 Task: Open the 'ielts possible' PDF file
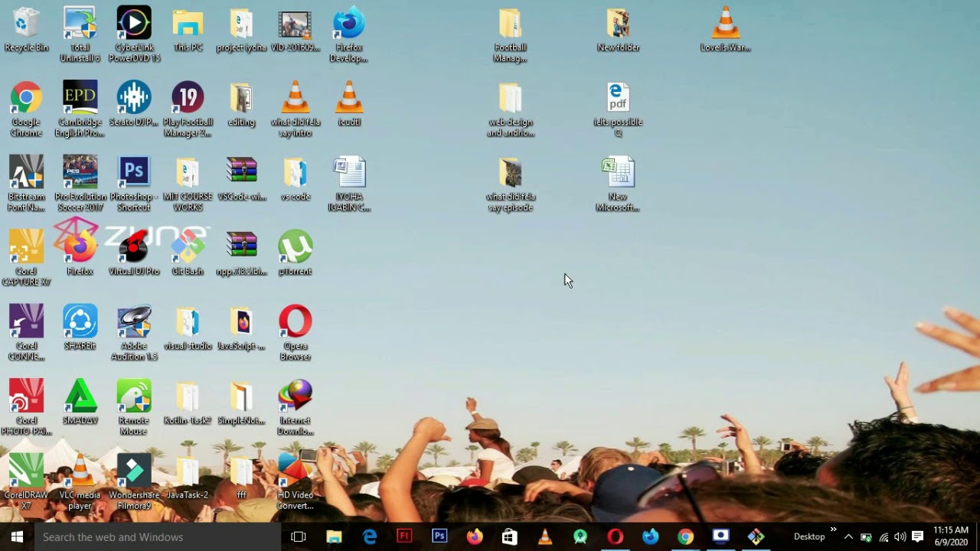click(x=618, y=109)
